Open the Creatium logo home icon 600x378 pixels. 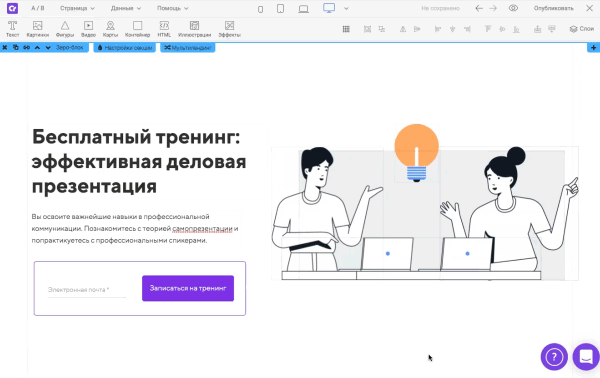12,8
